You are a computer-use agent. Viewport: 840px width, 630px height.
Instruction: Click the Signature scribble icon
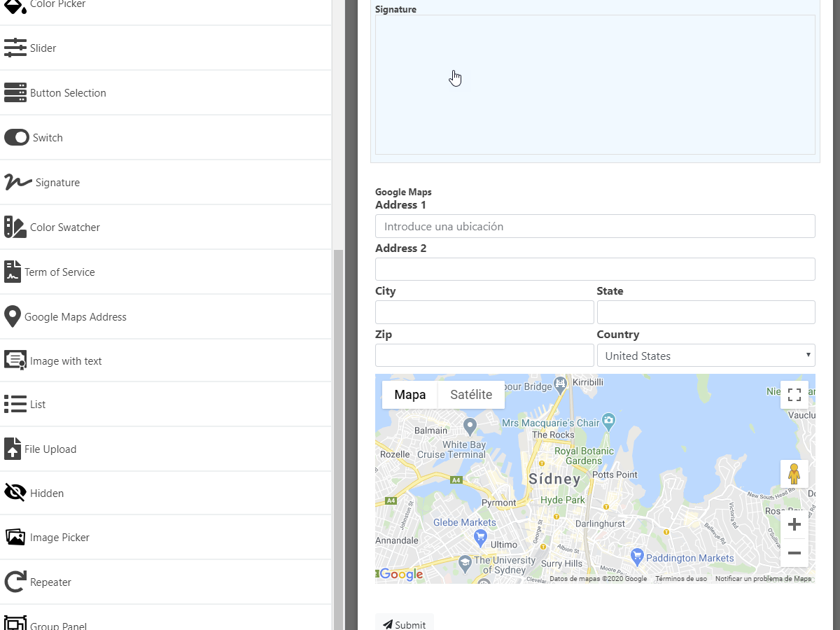pos(18,182)
